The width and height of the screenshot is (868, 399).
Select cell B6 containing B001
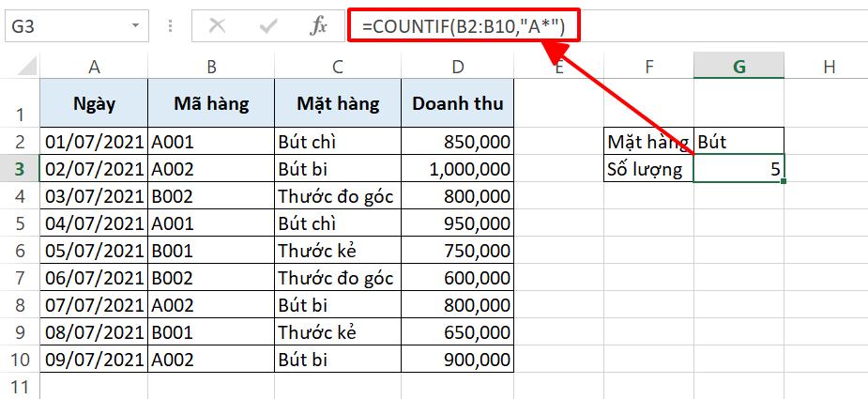[x=211, y=250]
